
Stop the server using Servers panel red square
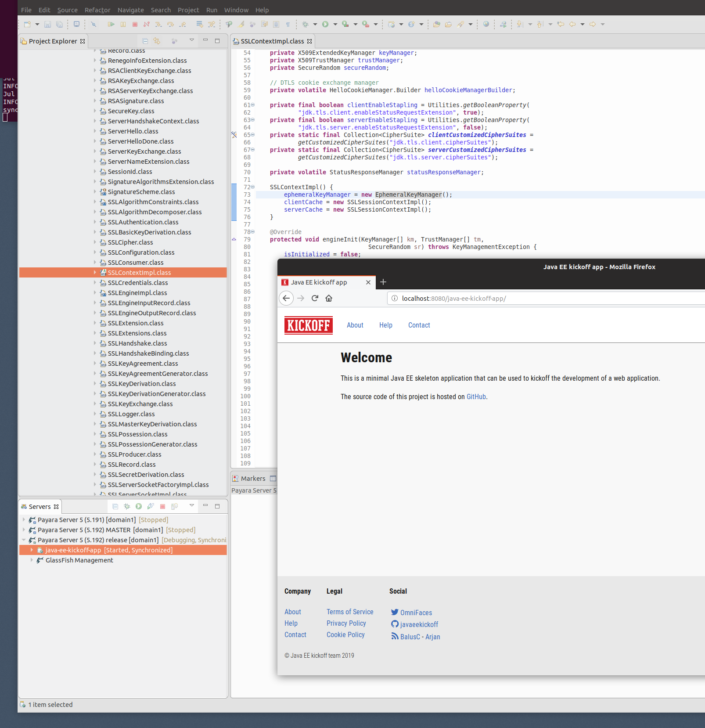(162, 506)
